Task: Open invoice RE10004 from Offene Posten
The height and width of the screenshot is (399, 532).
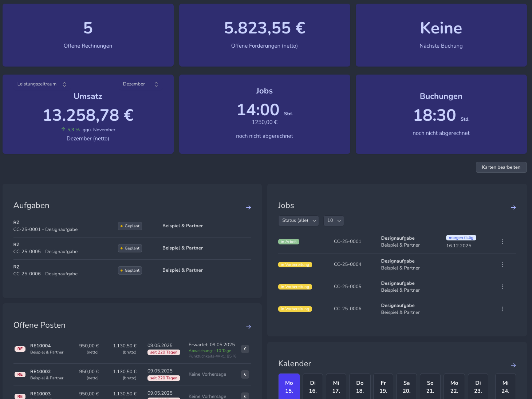Action: (40, 346)
